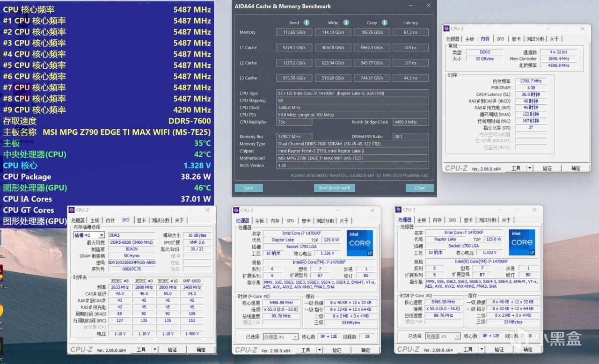Viewport: 599px width, 364px height.
Task: Open the 插槽 #2 slot selector in CPU-Z SPD window
Action: click(x=88, y=235)
